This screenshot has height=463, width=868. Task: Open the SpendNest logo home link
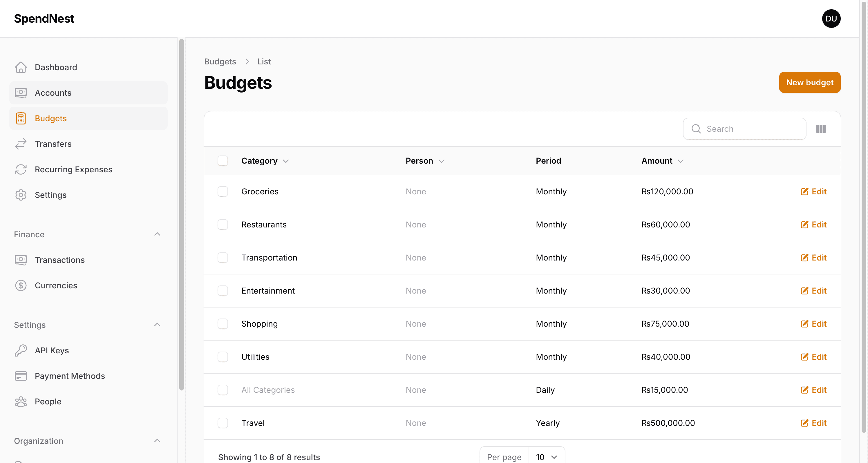point(44,19)
